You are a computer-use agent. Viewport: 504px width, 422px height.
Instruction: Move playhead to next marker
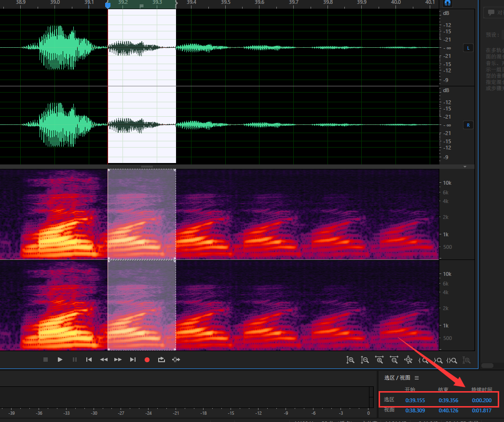point(133,360)
